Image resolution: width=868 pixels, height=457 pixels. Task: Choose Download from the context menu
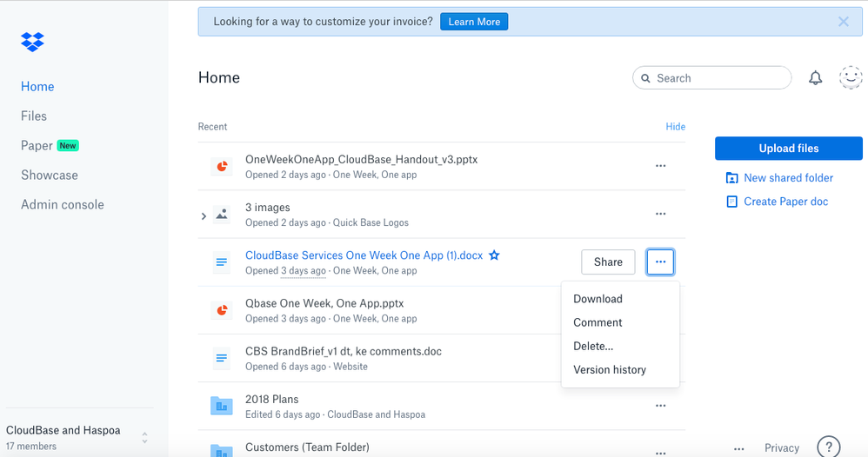(x=598, y=299)
